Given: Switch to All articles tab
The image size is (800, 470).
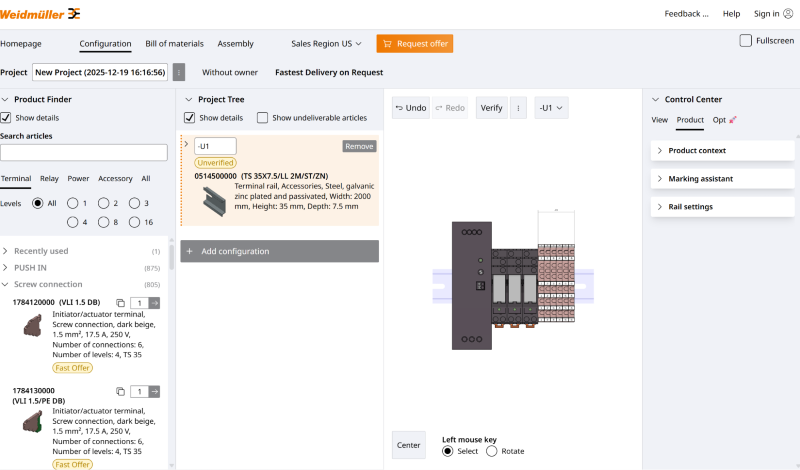Looking at the screenshot, I should click(146, 179).
